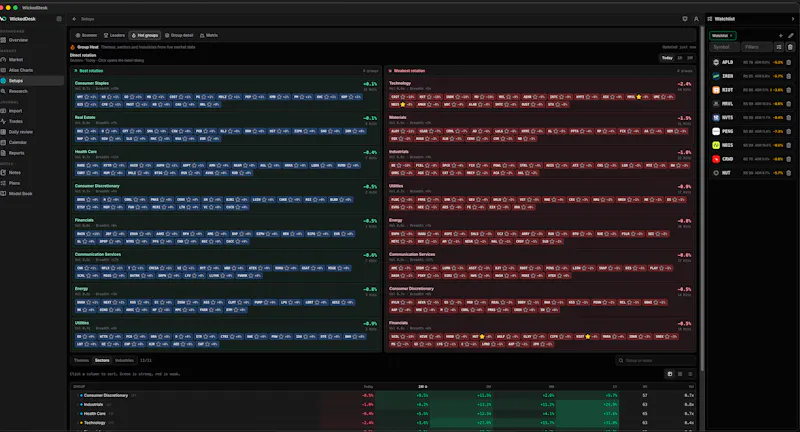The width and height of the screenshot is (800, 432).
Task: Switch to the Scanner tab
Action: [86, 35]
